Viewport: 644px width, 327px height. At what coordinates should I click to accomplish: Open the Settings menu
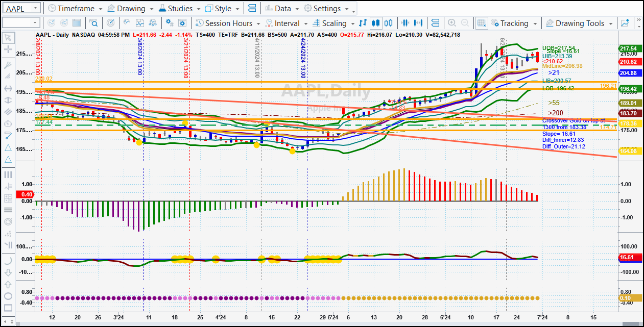326,9
